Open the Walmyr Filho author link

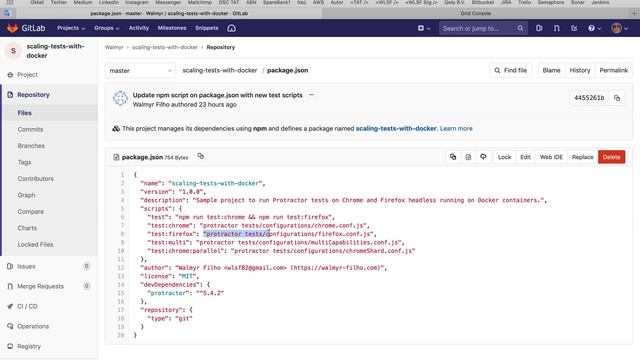pos(151,104)
